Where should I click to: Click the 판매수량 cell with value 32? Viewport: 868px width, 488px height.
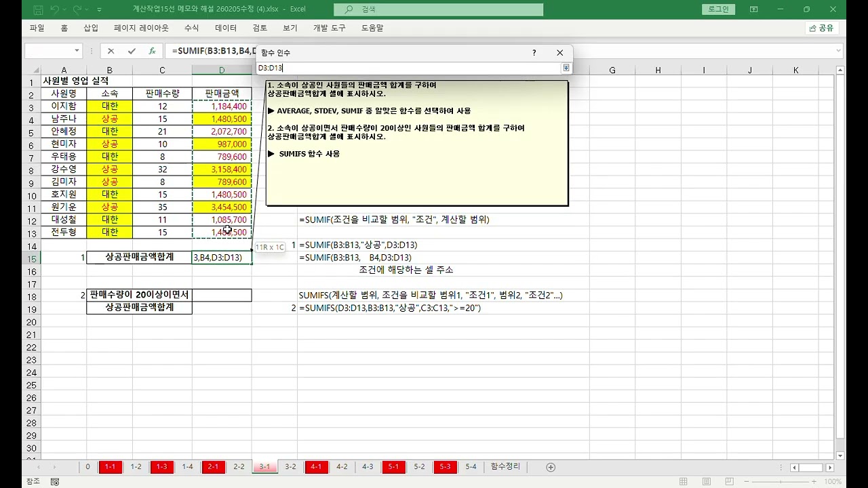click(162, 169)
